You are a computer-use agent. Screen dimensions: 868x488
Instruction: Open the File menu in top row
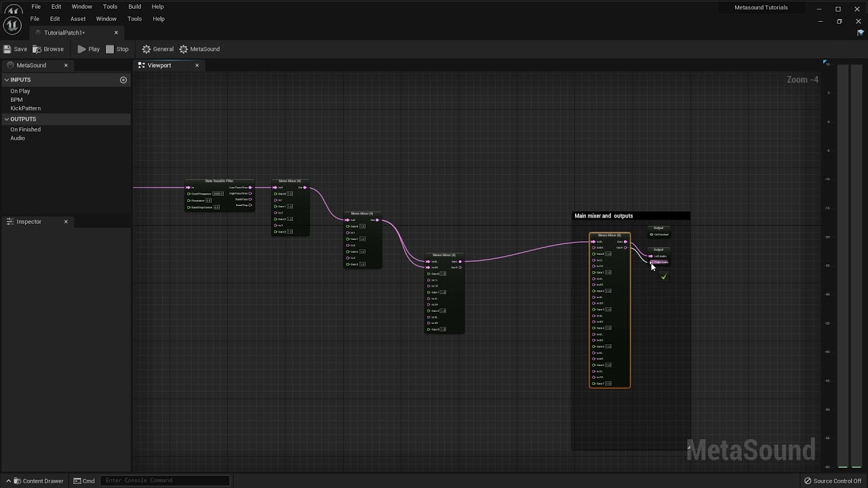click(36, 7)
